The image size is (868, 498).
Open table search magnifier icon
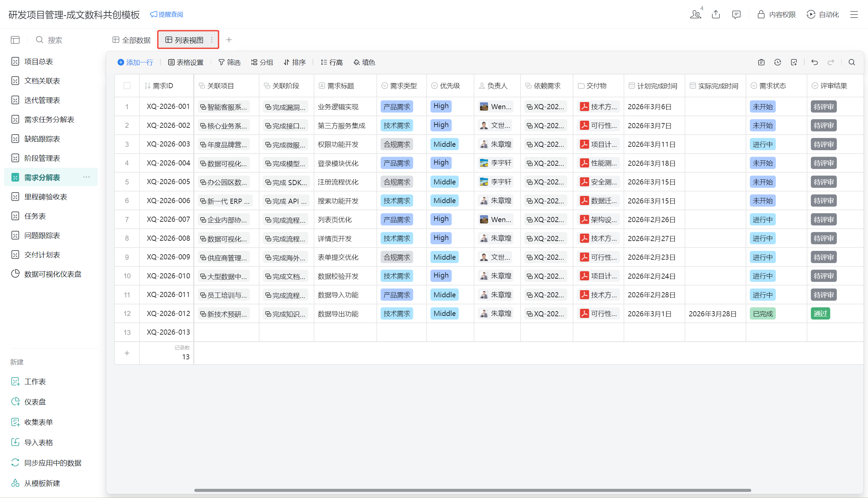pyautogui.click(x=852, y=62)
